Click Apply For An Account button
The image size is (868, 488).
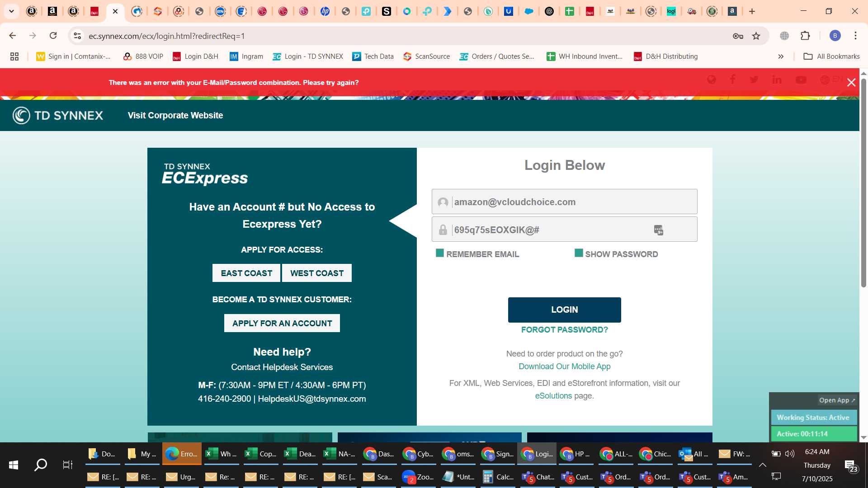click(x=282, y=323)
